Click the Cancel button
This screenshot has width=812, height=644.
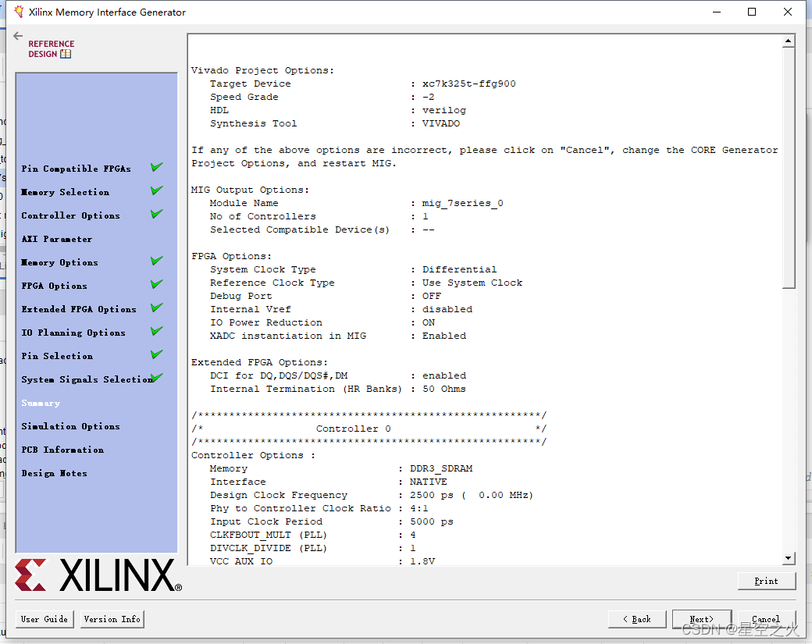point(766,619)
